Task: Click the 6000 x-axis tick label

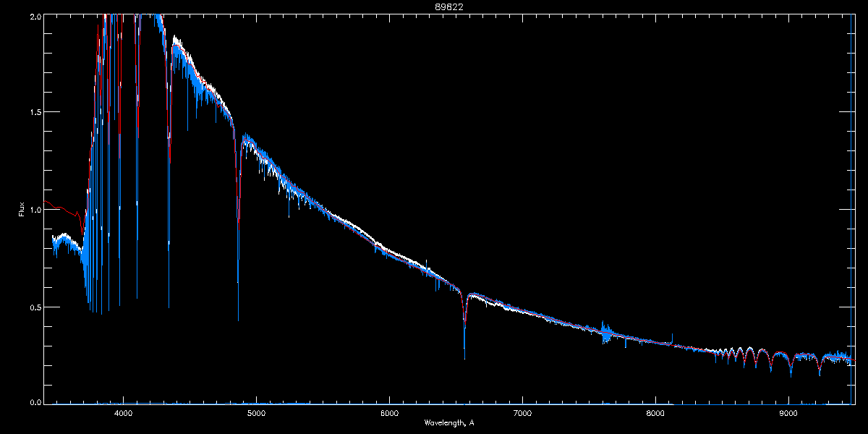Action: click(389, 413)
